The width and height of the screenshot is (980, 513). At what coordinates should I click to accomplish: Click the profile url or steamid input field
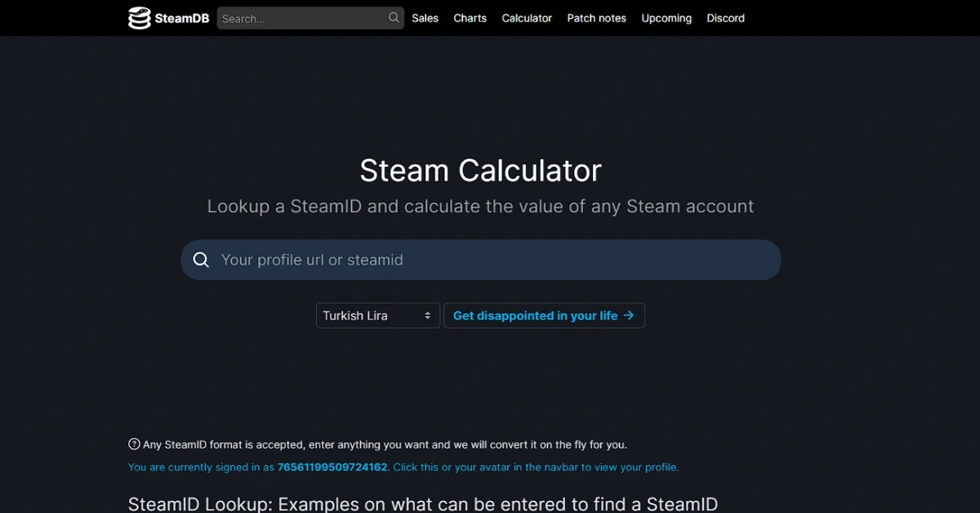click(x=480, y=259)
